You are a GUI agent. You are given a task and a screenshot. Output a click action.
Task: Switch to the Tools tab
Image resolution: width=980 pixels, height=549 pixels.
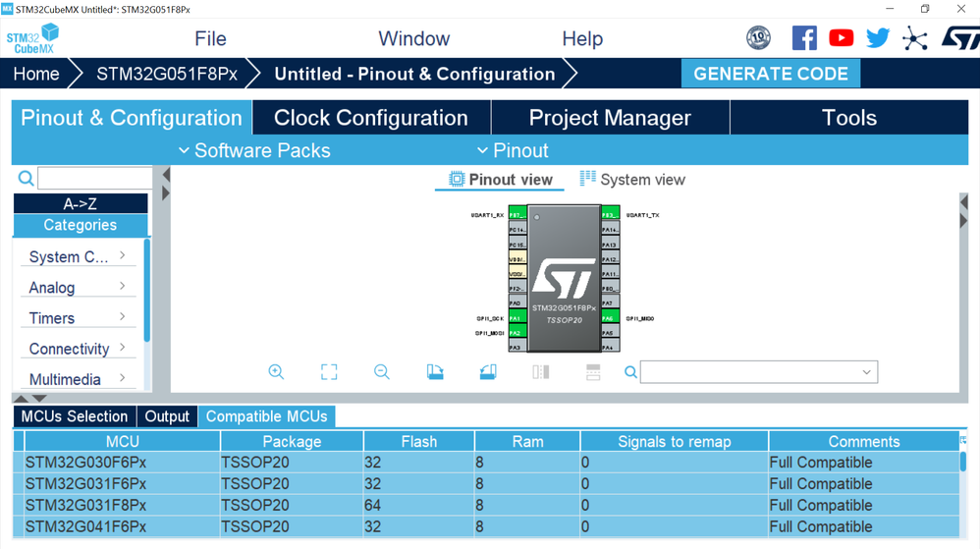(848, 118)
